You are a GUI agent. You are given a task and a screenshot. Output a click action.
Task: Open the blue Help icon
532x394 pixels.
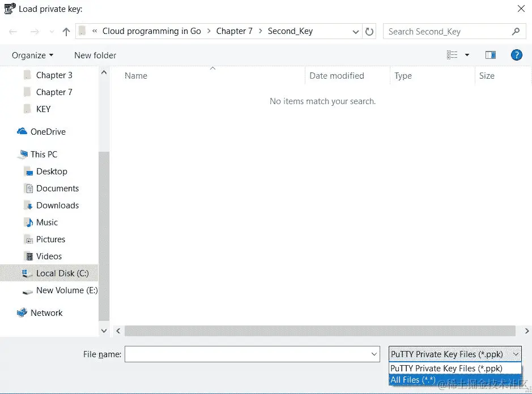516,55
